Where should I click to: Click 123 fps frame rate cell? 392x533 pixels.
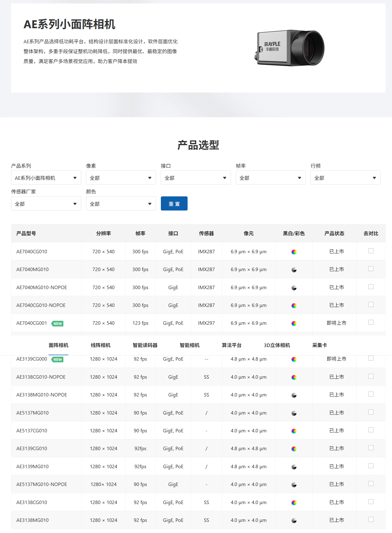[x=140, y=323]
